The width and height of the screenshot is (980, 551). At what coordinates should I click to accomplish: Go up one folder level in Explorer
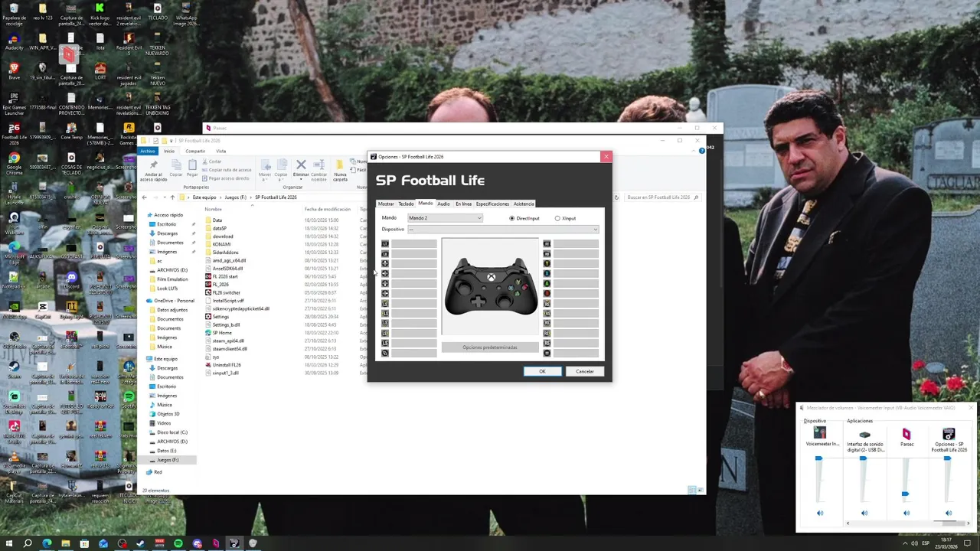tap(172, 197)
